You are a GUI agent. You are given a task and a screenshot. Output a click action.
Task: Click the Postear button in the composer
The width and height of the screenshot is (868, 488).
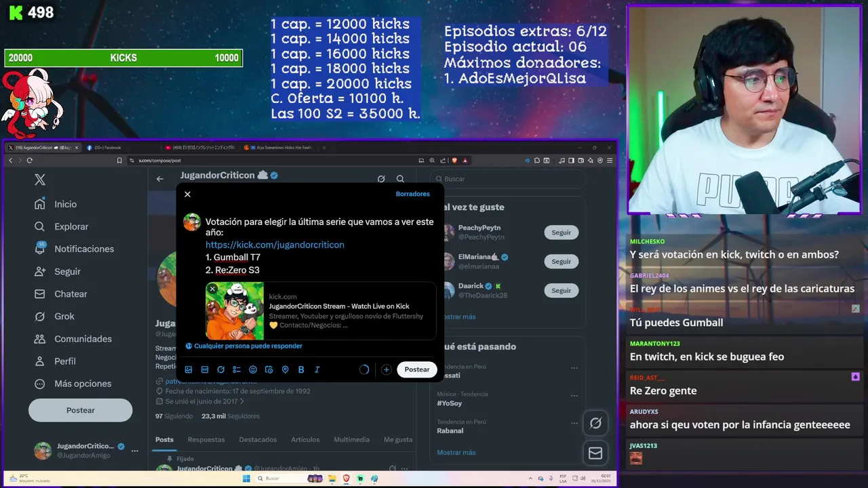tap(417, 369)
